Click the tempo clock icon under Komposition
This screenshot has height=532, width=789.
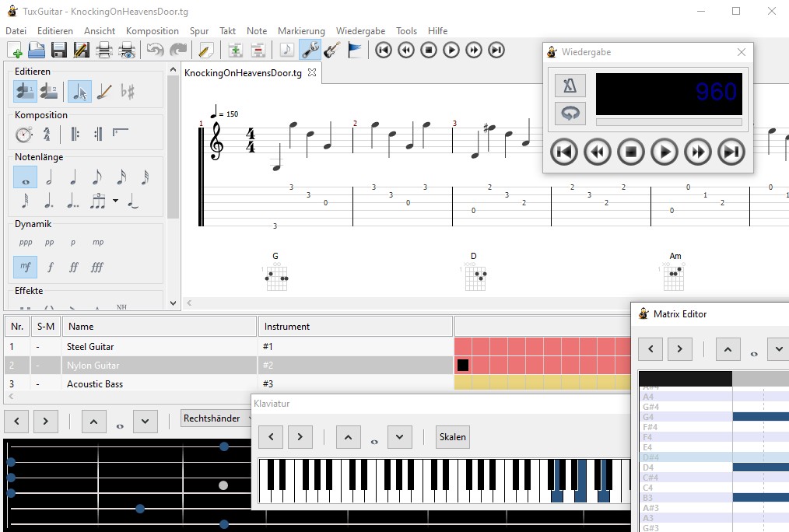(24, 134)
